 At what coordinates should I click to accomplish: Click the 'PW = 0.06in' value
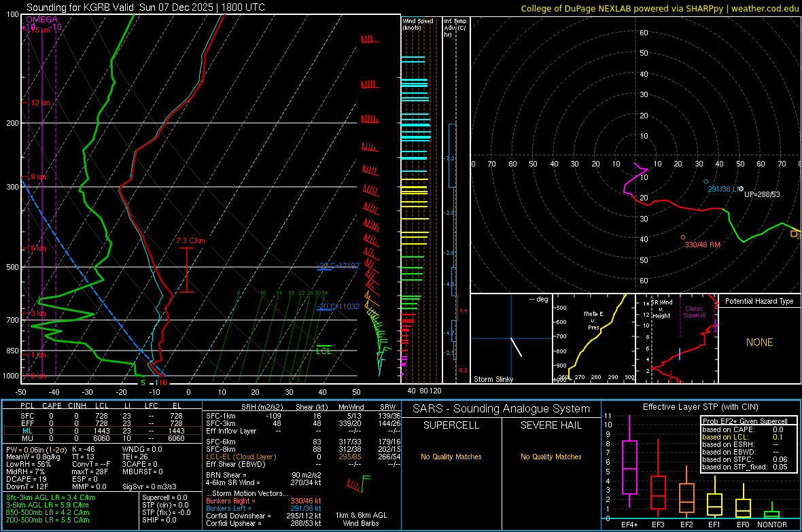pos(35,450)
